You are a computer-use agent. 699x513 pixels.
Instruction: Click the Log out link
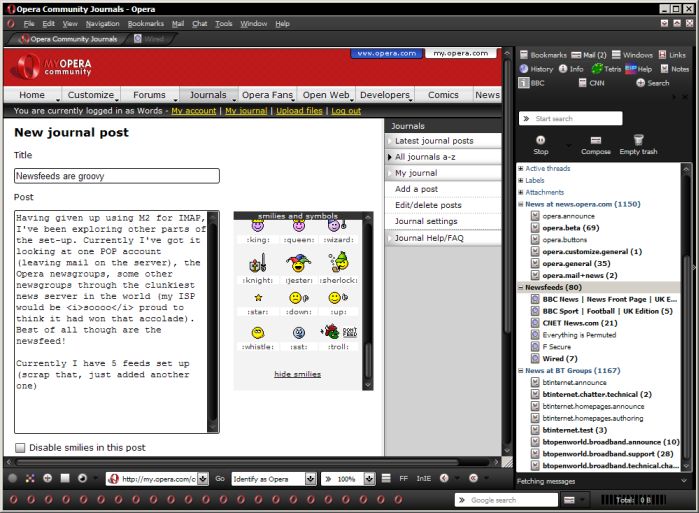pyautogui.click(x=346, y=111)
